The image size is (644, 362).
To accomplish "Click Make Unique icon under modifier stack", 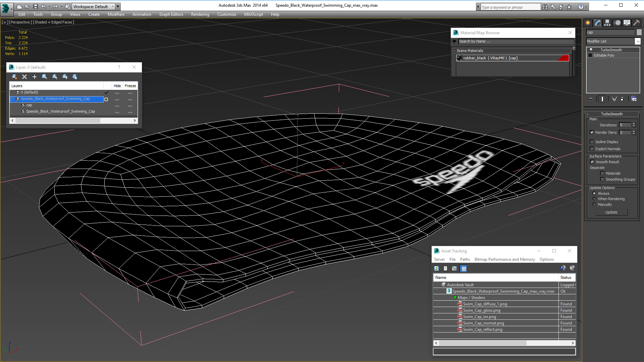I will (614, 99).
